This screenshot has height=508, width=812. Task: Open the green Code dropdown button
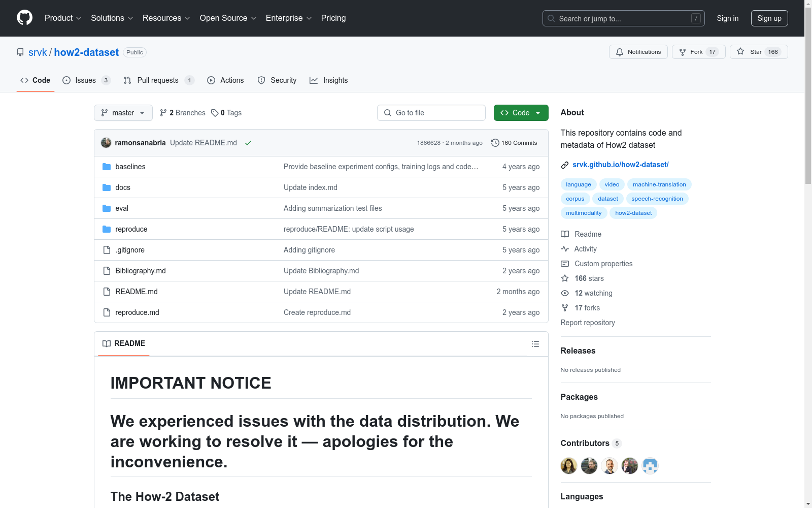521,113
